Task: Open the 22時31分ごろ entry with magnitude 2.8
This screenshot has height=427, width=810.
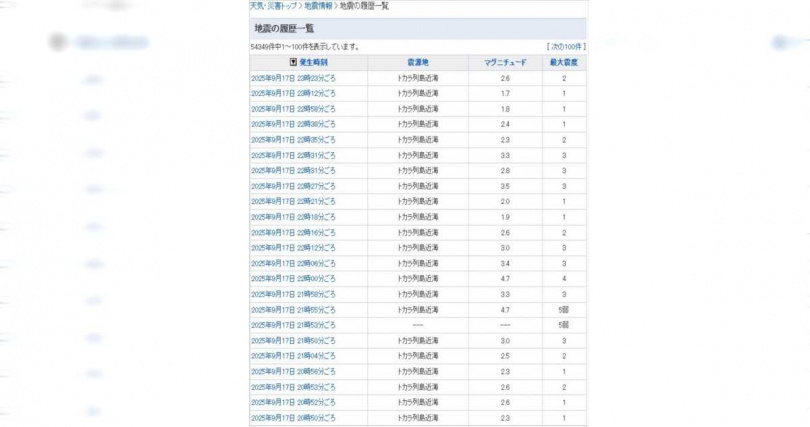Action: tap(293, 170)
